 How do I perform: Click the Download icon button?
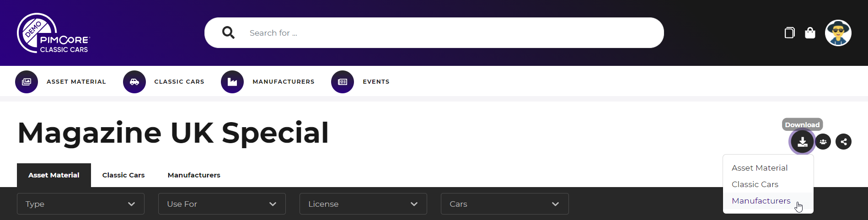[802, 142]
